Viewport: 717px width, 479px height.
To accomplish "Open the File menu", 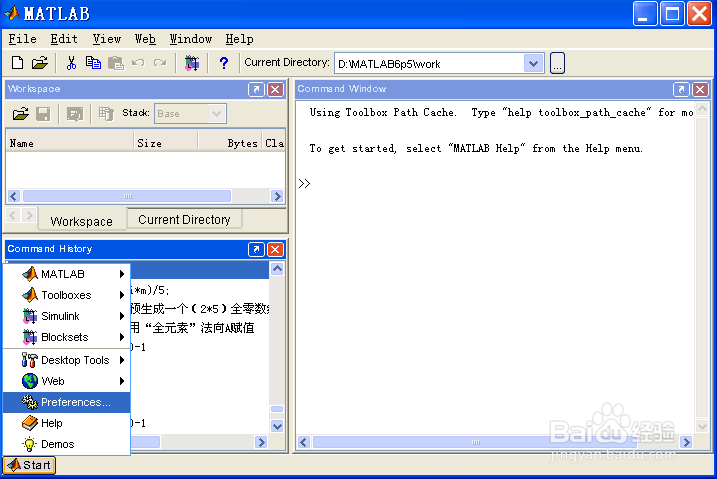I will pyautogui.click(x=22, y=39).
